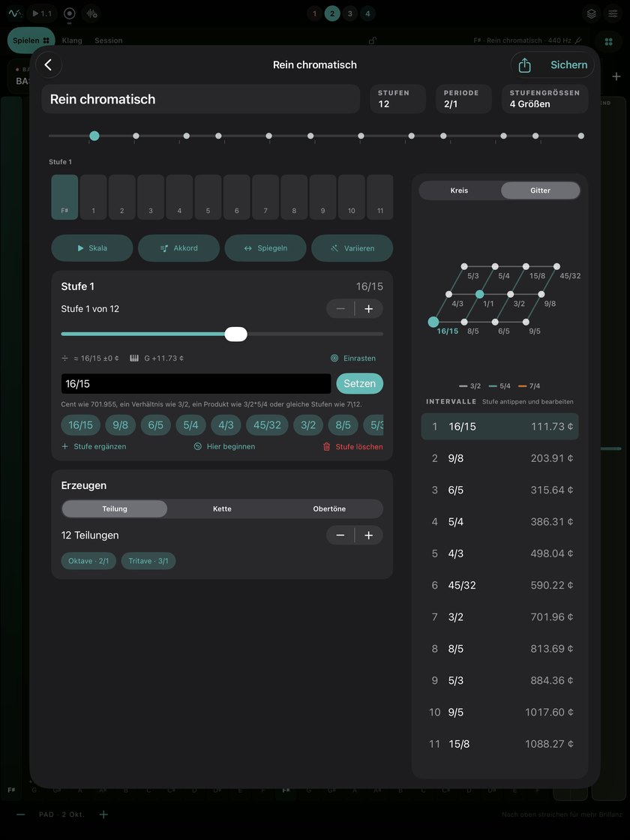Select interval row 6 45/32
The image size is (630, 840).
499,585
